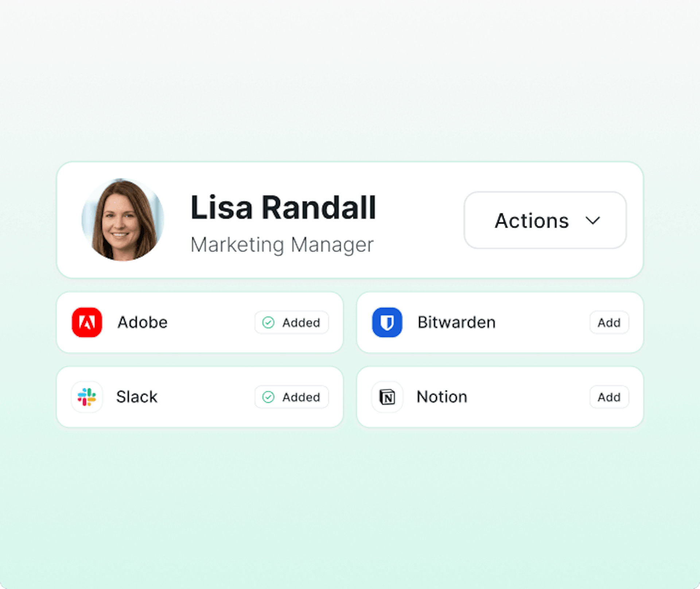Click the Slack logo icon
Viewport: 700px width, 589px height.
pos(87,397)
